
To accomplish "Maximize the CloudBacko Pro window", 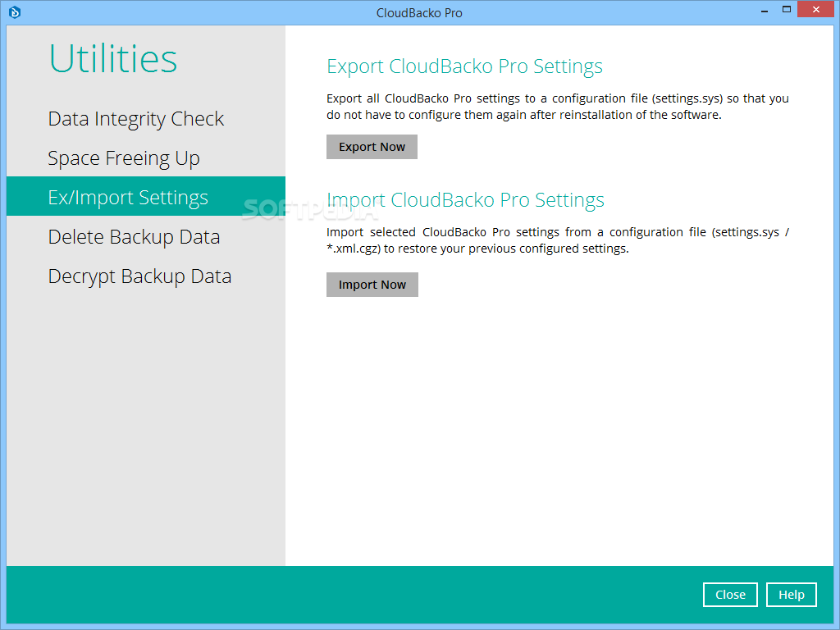I will (x=787, y=10).
